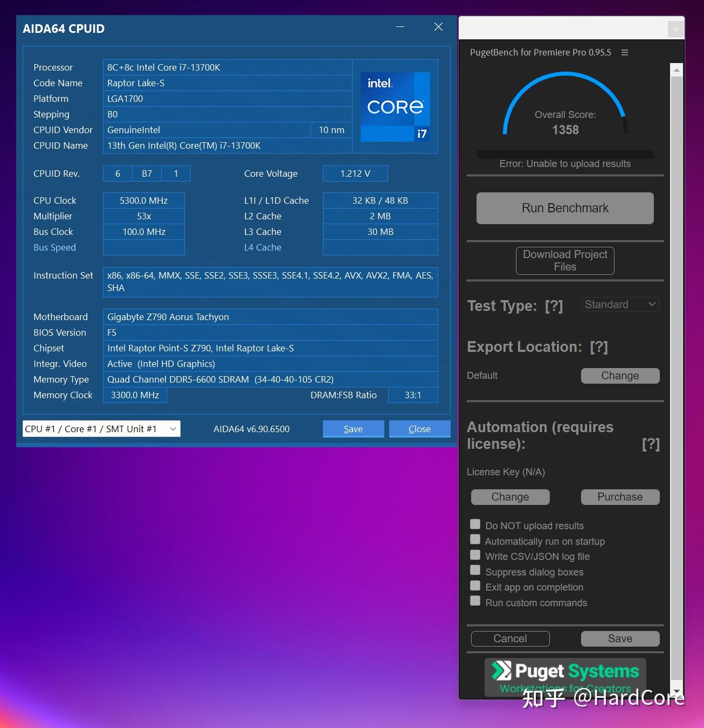Click the Bus Clock 100.0 MHz field

(x=144, y=232)
